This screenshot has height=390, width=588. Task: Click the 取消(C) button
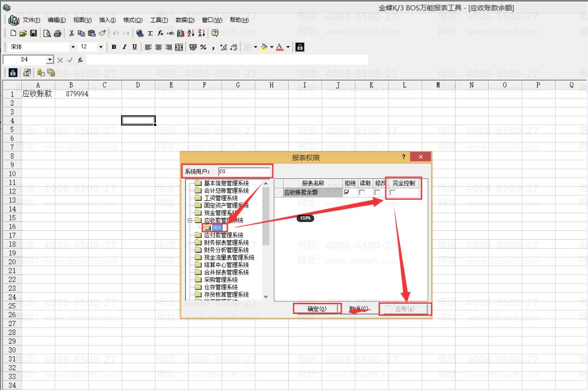pyautogui.click(x=359, y=309)
